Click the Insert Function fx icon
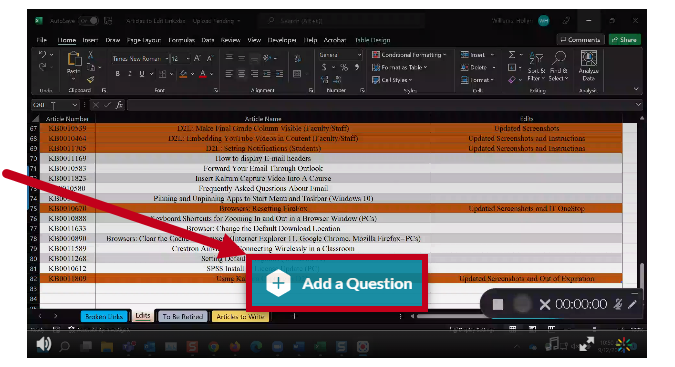Screen dimensions: 675x367 (119, 105)
